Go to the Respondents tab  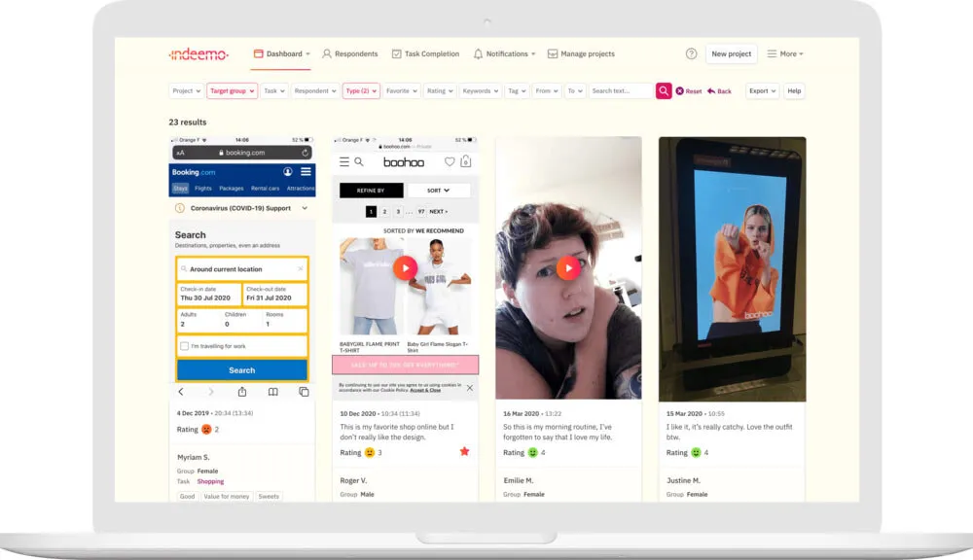(x=350, y=53)
